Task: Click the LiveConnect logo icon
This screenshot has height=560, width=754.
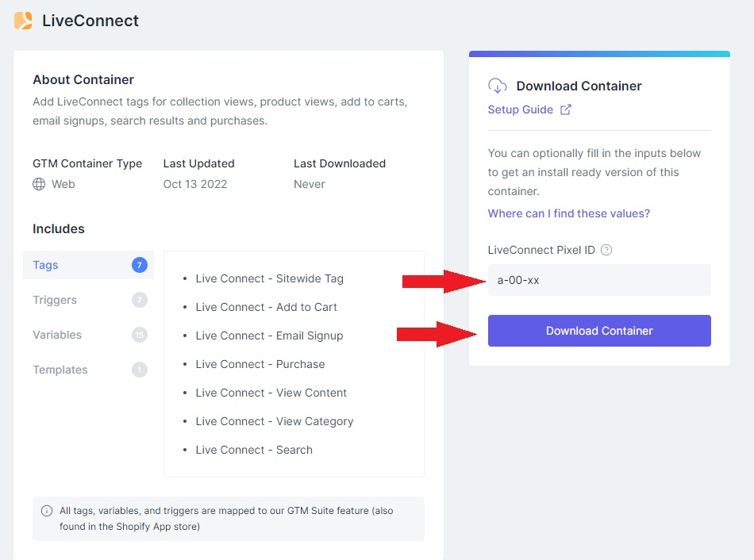Action: [x=24, y=21]
